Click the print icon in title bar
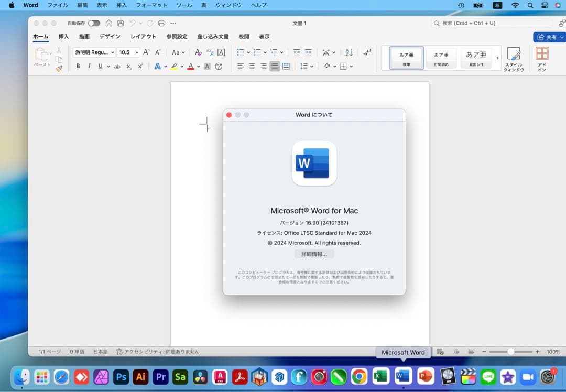 (x=161, y=23)
